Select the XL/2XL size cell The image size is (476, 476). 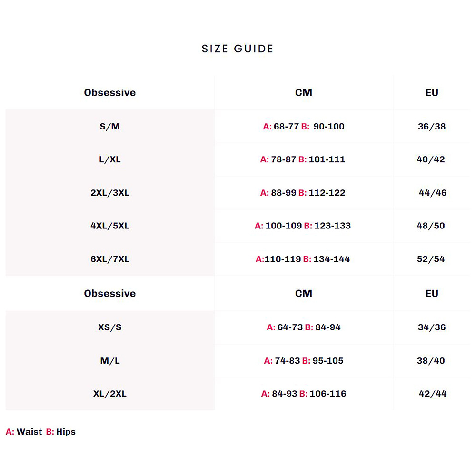click(110, 394)
